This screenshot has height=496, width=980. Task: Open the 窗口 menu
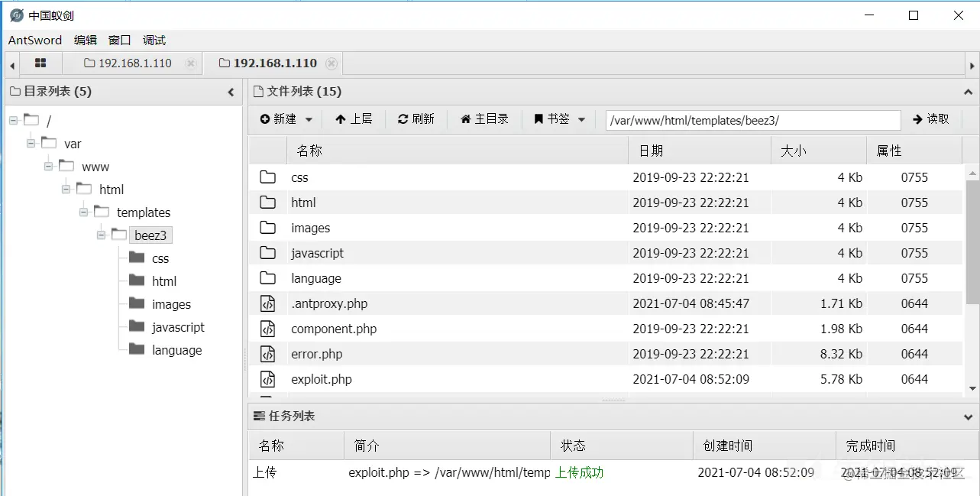[120, 40]
